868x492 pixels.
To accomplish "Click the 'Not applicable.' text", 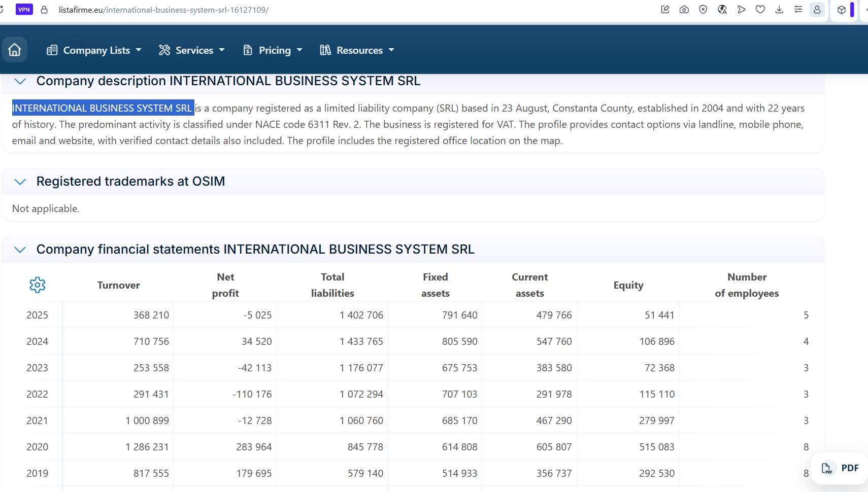I will [x=46, y=208].
